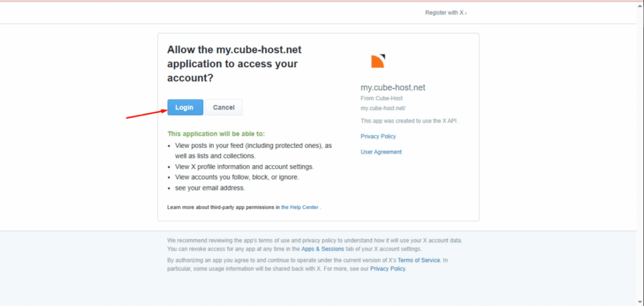The width and height of the screenshot is (644, 306).
Task: Open X's Terms of Service link
Action: click(419, 260)
